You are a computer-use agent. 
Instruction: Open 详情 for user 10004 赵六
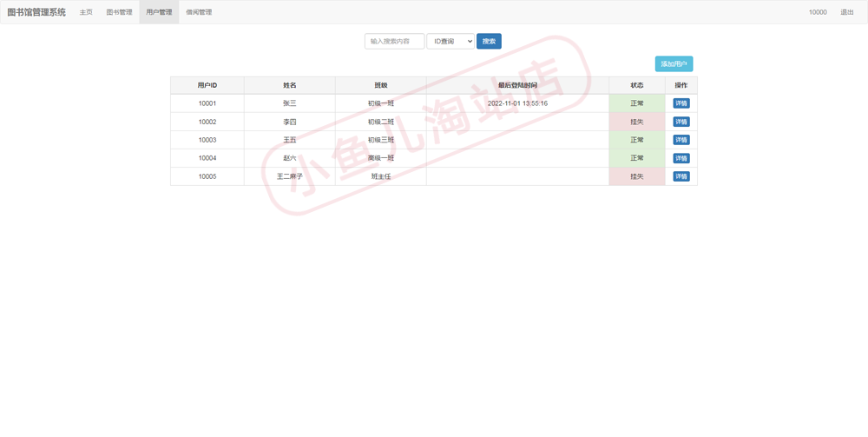click(681, 158)
